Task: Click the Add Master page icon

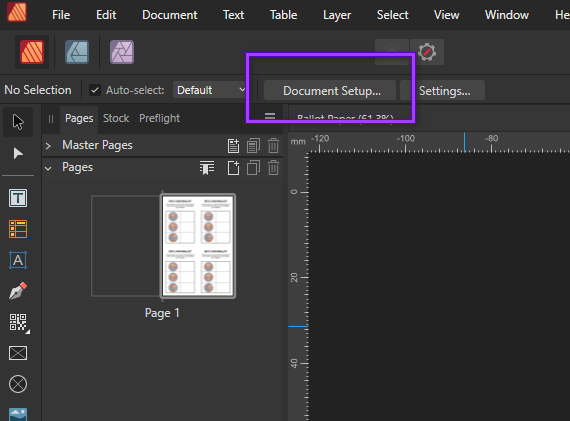Action: 233,146
